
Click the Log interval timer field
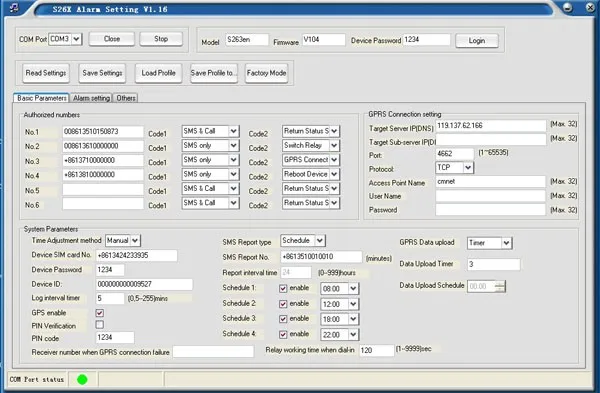click(x=110, y=298)
